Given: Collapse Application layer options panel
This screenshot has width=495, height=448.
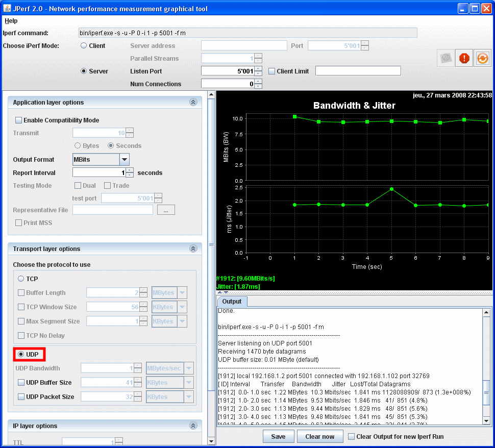Looking at the screenshot, I should [x=193, y=102].
